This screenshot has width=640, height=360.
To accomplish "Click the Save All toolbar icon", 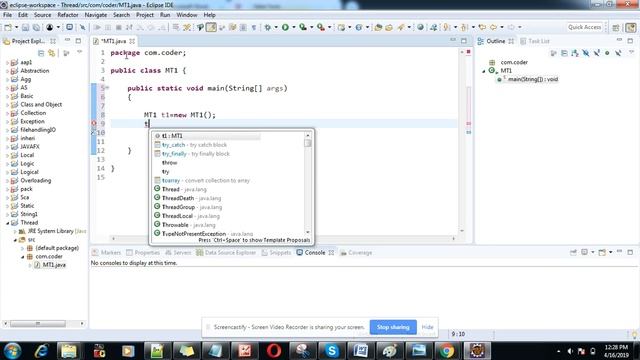I will tap(36, 27).
